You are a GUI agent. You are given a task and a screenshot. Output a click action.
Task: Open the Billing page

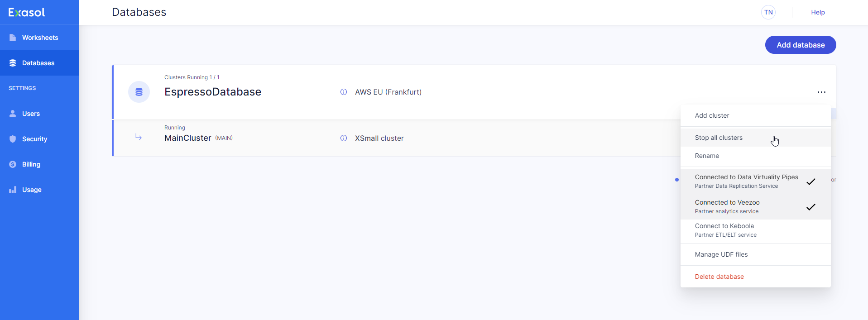tap(31, 164)
